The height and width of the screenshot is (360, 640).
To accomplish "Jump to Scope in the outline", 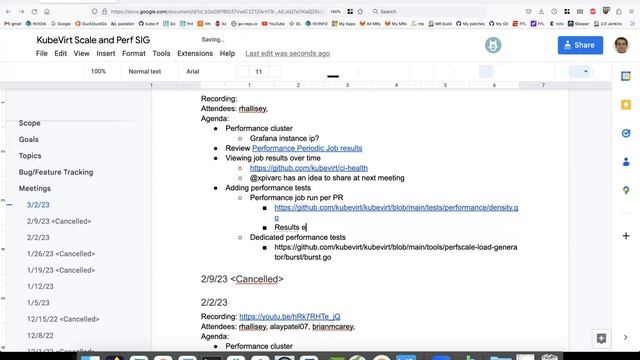I will pos(29,123).
